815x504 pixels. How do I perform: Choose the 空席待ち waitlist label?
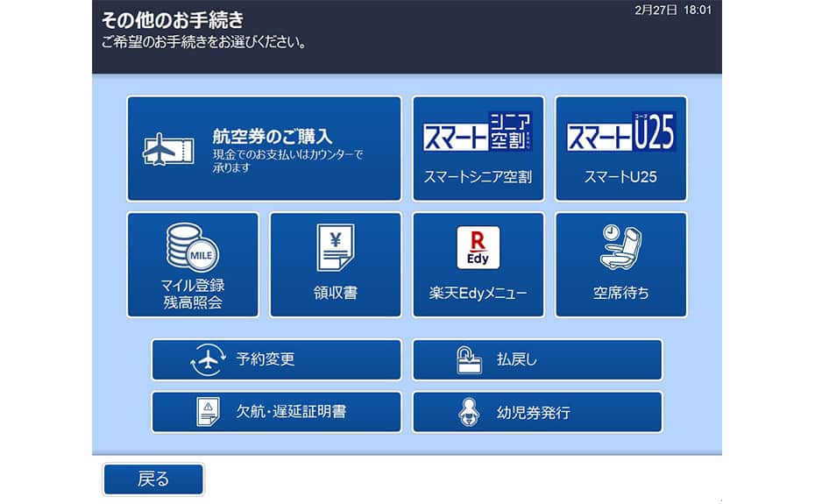620,294
